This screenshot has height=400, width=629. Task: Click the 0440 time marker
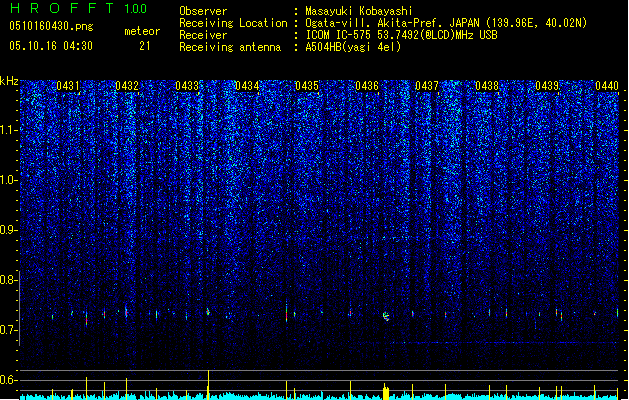click(607, 86)
